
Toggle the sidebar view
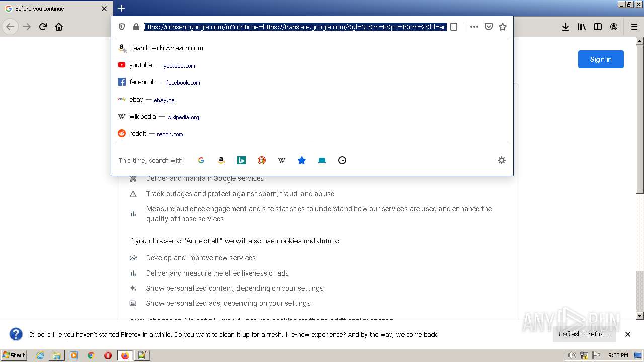coord(598,27)
